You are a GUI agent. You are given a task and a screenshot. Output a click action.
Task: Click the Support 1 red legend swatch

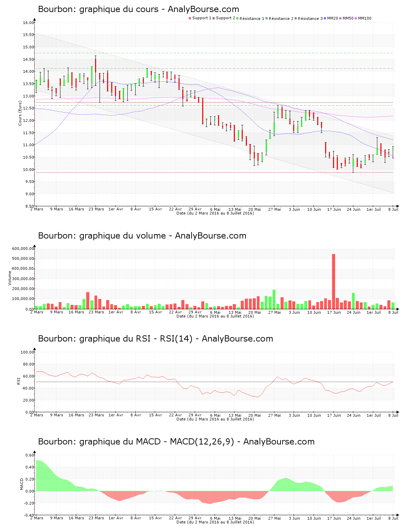pyautogui.click(x=190, y=18)
